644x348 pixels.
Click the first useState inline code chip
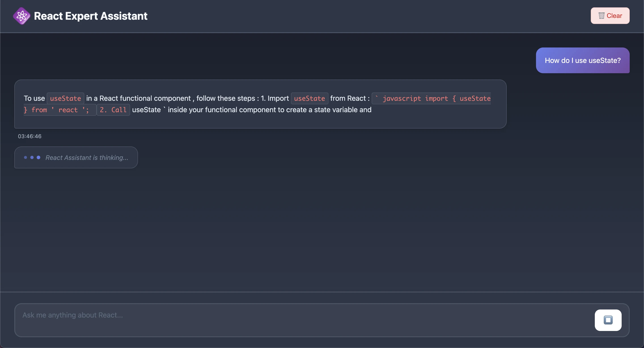click(x=66, y=98)
